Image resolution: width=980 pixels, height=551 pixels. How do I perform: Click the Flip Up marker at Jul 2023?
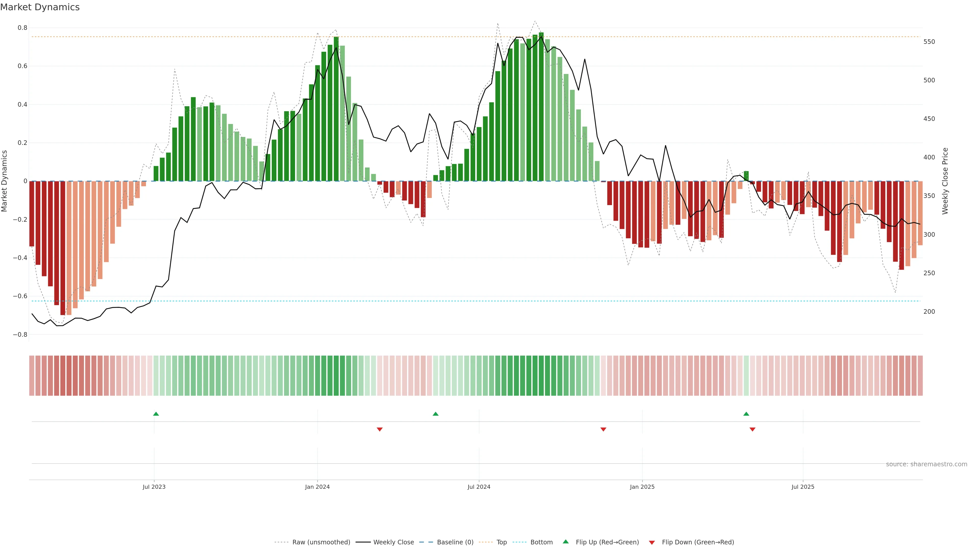pos(156,414)
